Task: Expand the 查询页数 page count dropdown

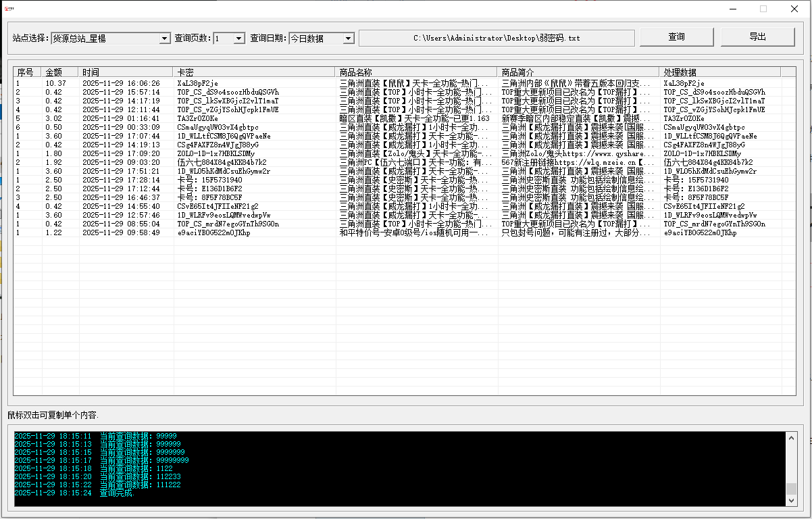Action: tap(238, 39)
